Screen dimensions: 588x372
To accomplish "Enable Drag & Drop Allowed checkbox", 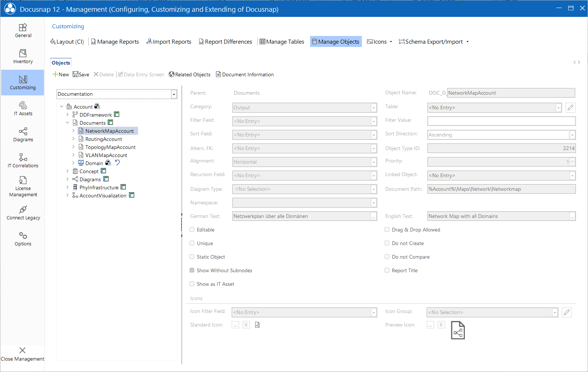I will 387,230.
